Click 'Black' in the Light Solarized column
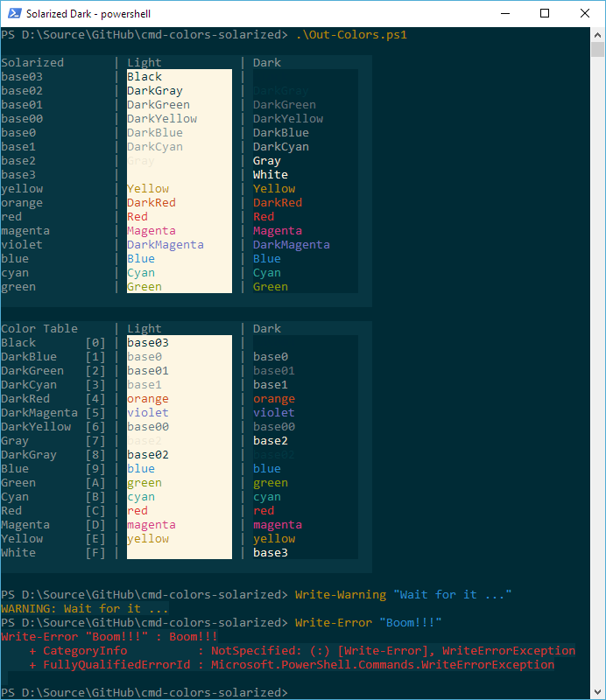The width and height of the screenshot is (606, 700). [144, 77]
